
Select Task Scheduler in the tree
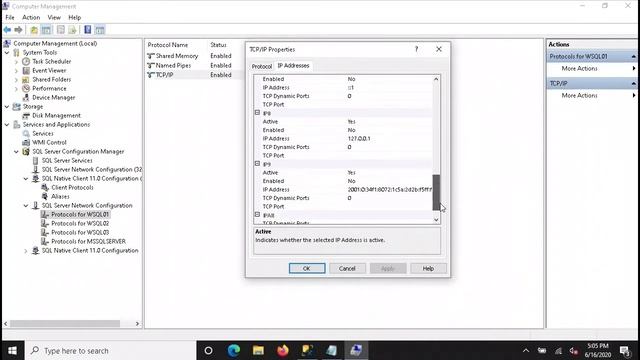pos(51,61)
